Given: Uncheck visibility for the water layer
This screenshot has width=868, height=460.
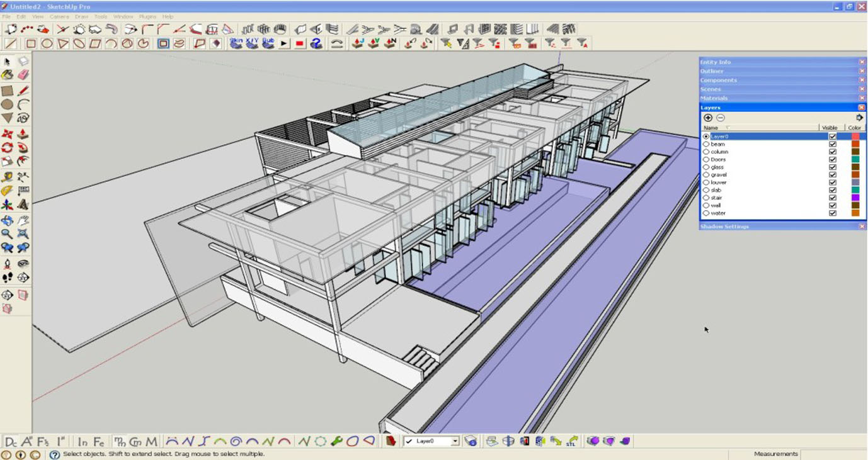Looking at the screenshot, I should (833, 213).
